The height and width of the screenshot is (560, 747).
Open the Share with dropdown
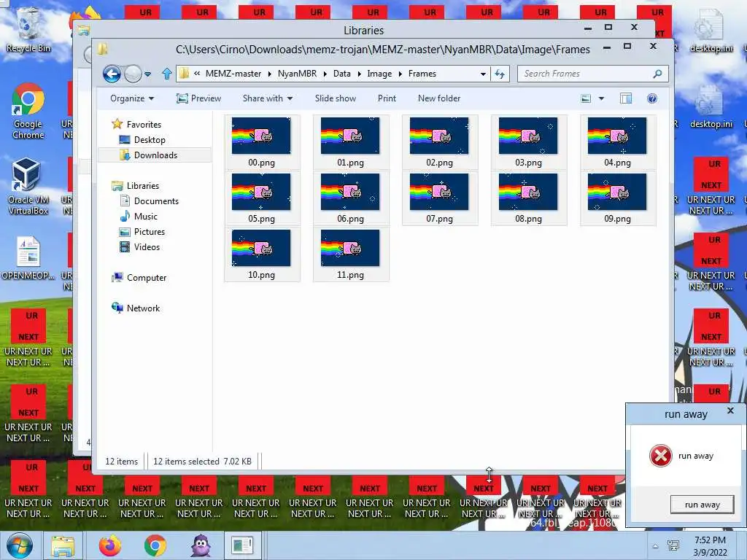[267, 98]
